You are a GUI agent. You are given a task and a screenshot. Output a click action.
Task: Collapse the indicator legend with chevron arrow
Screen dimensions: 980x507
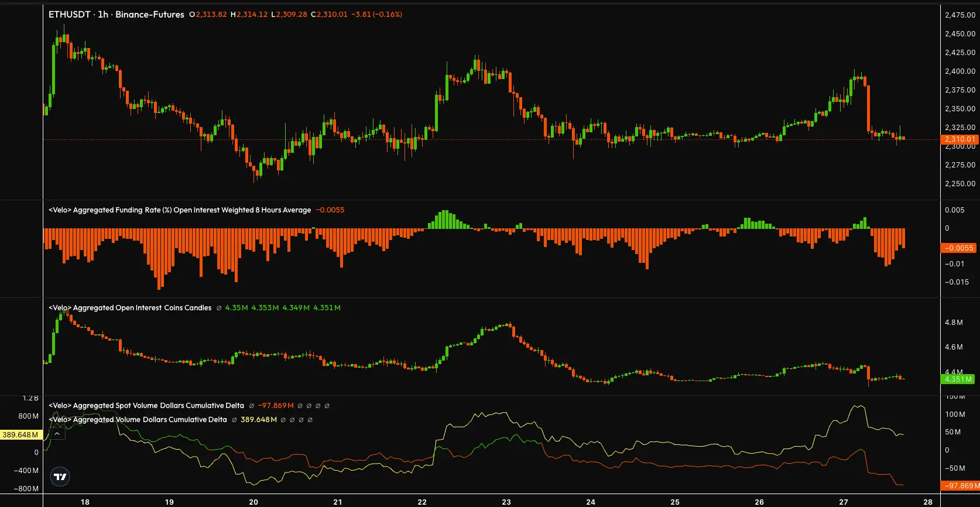57,434
